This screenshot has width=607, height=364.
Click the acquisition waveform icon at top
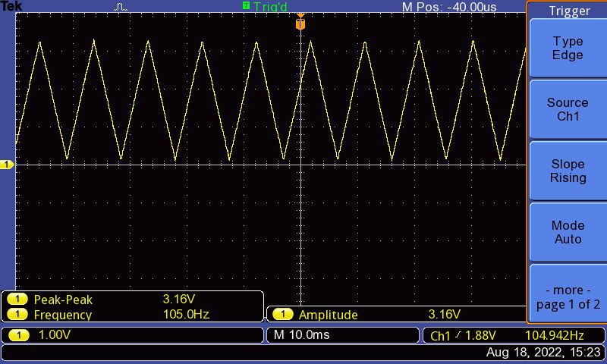pos(121,7)
